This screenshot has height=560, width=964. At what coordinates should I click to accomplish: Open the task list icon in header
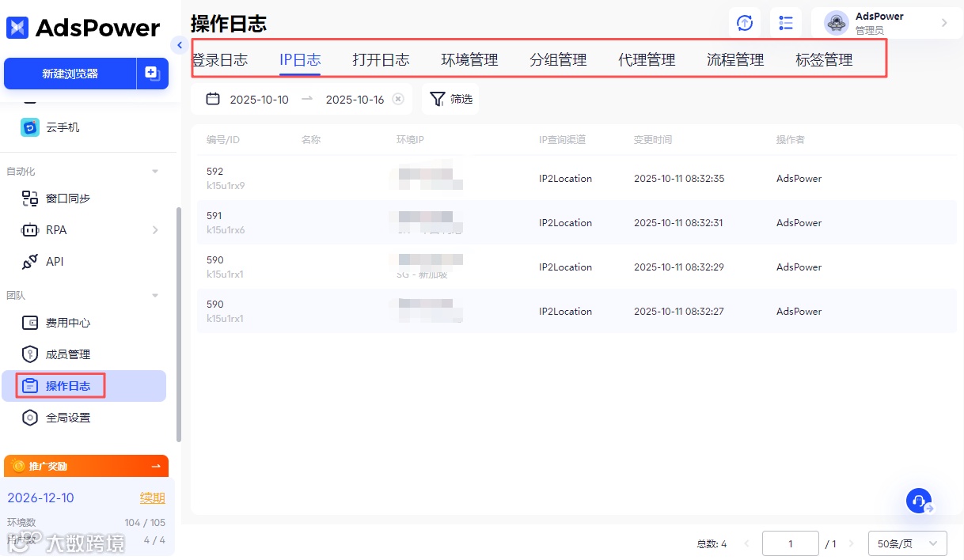786,23
